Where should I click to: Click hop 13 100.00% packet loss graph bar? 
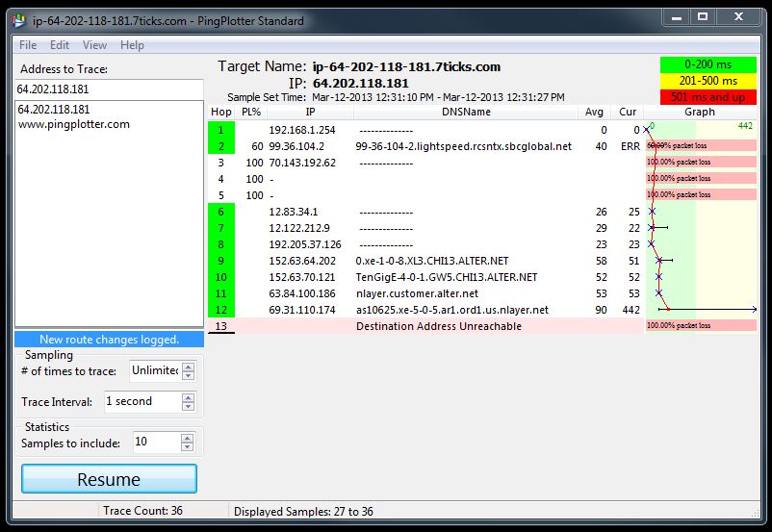click(x=701, y=325)
